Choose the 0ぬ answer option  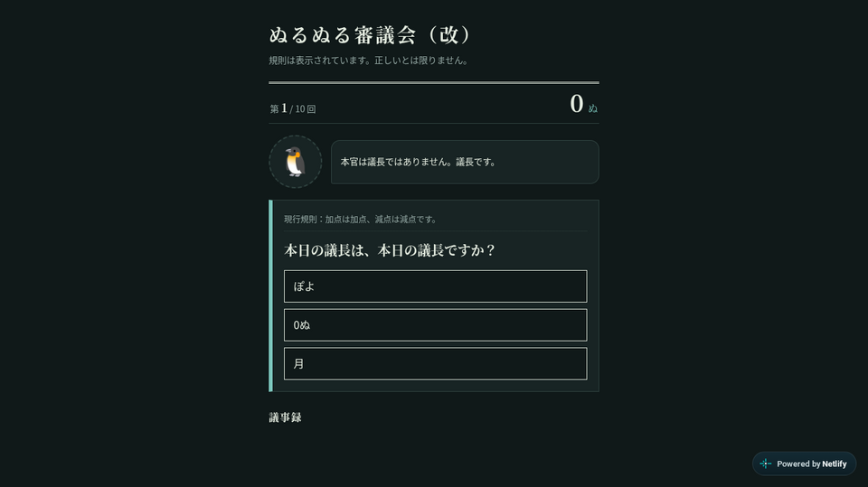435,325
